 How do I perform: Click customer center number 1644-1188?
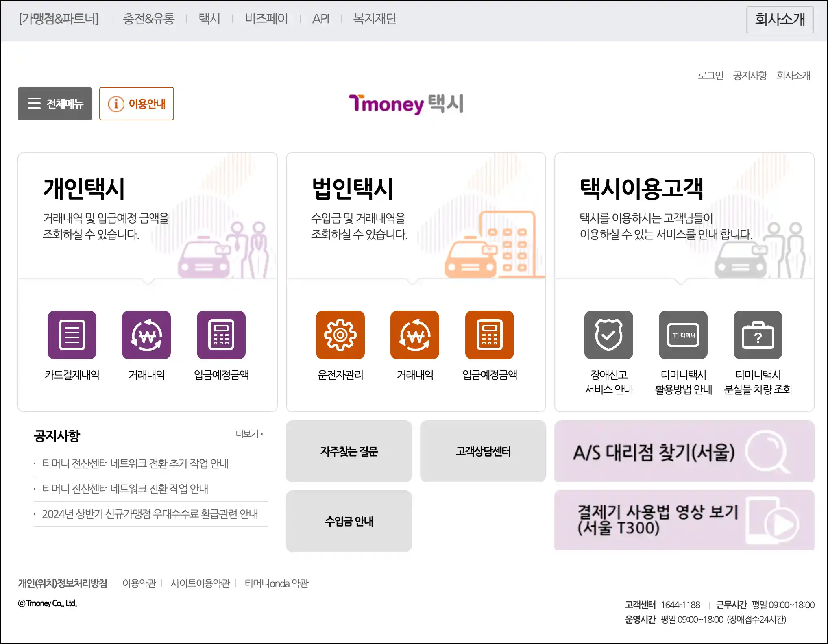pyautogui.click(x=680, y=605)
